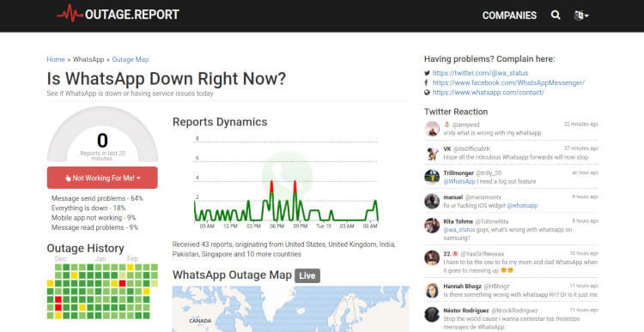Click 'Everything is down - 18%' text
Screen dimensions: 644x332
tap(88, 208)
